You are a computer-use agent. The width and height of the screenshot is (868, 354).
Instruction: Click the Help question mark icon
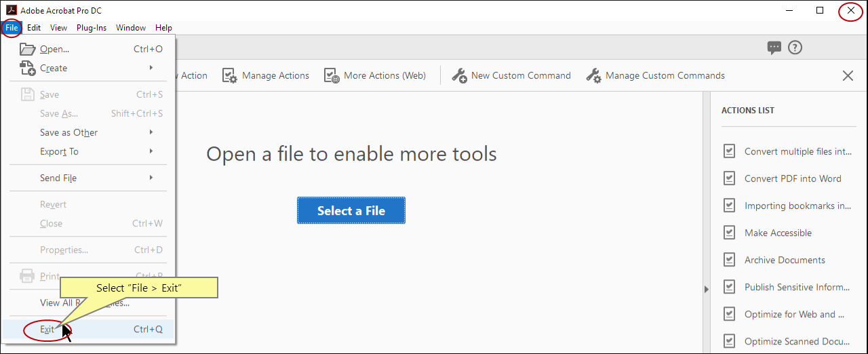coord(795,47)
